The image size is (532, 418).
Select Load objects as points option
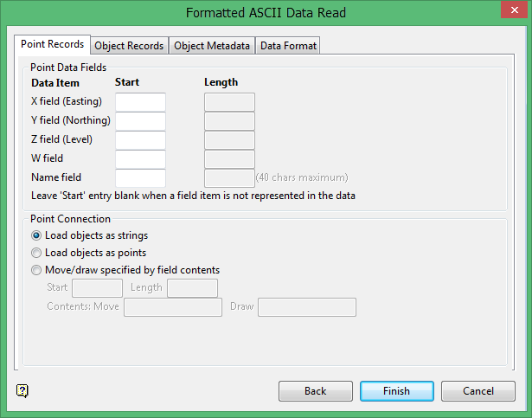coord(36,253)
